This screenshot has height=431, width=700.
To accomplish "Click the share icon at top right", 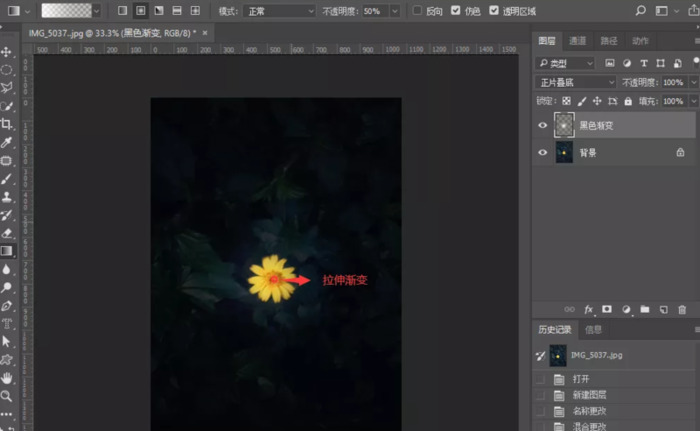I will (x=694, y=11).
